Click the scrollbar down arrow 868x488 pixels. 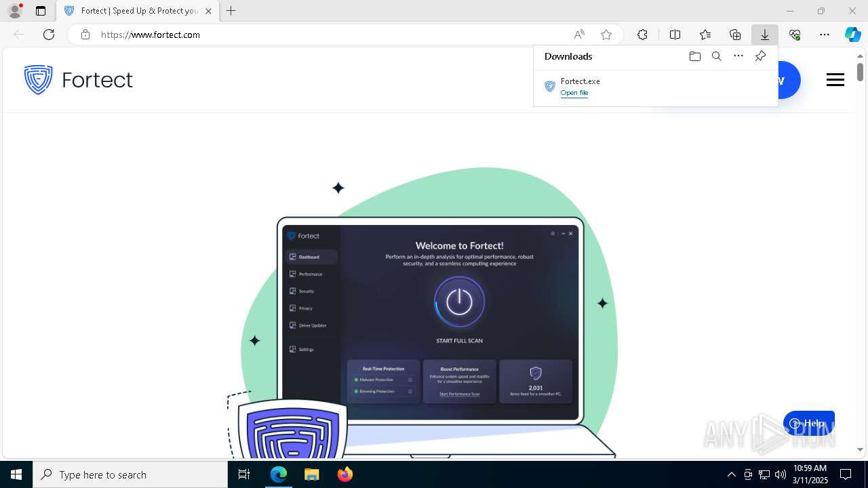(x=860, y=449)
